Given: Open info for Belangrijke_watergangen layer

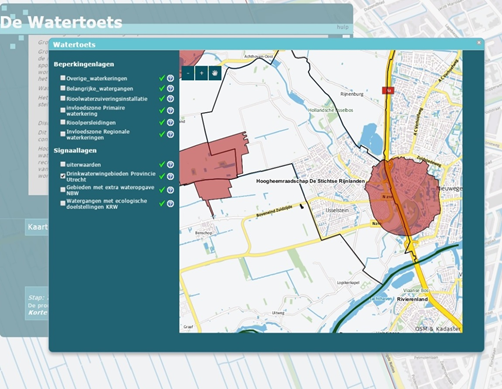Looking at the screenshot, I should point(170,89).
